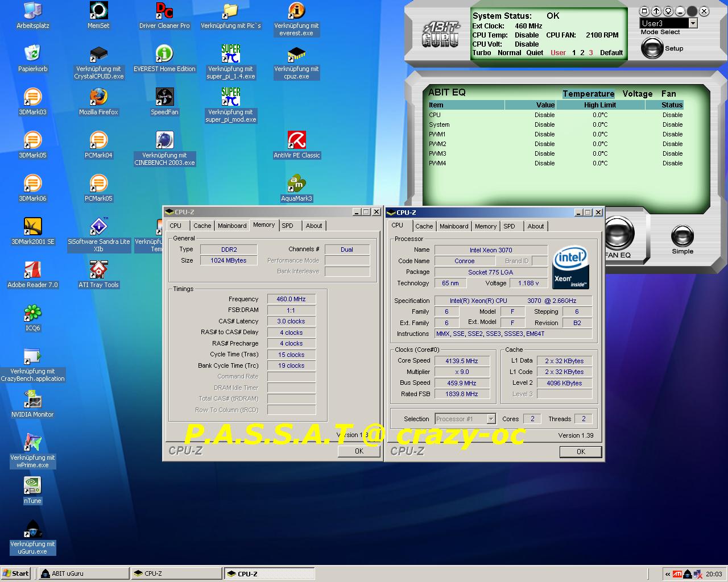Click OK in the memory CPU-Z window

coord(359,451)
